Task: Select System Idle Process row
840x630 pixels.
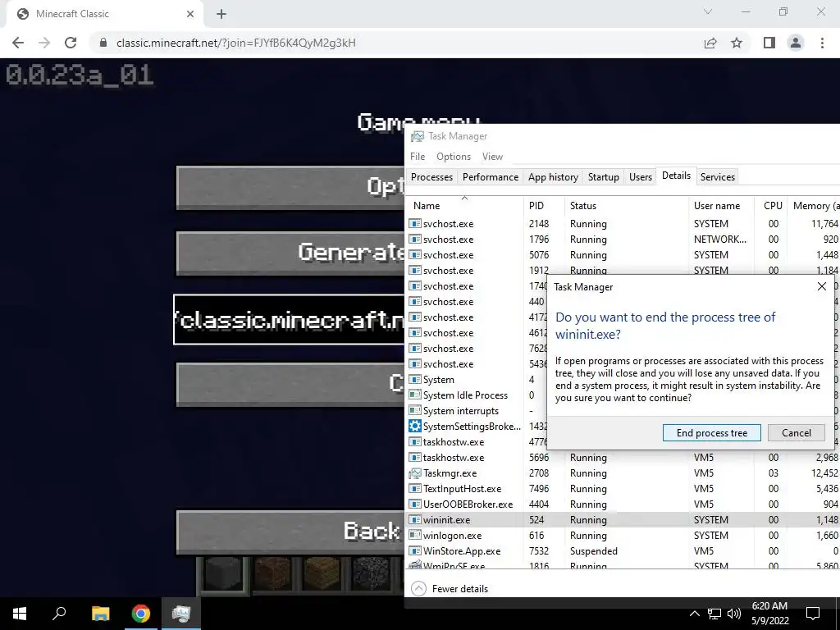Action: (x=477, y=395)
